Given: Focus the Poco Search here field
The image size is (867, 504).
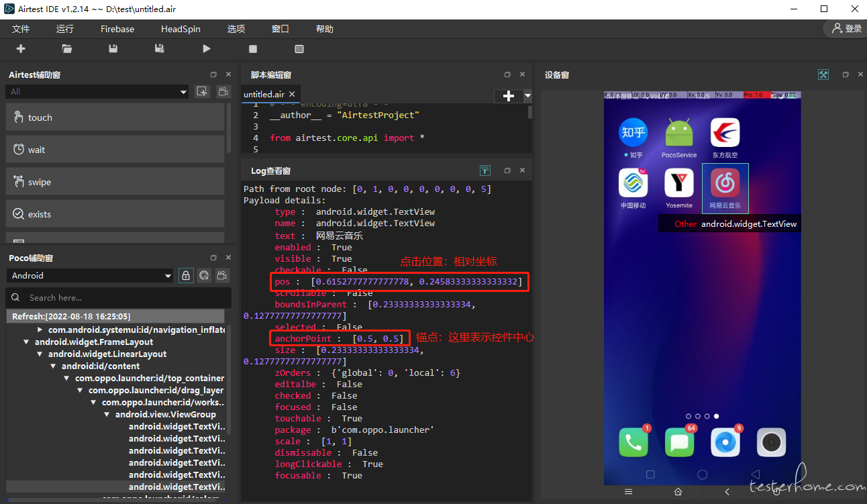Looking at the screenshot, I should [119, 297].
